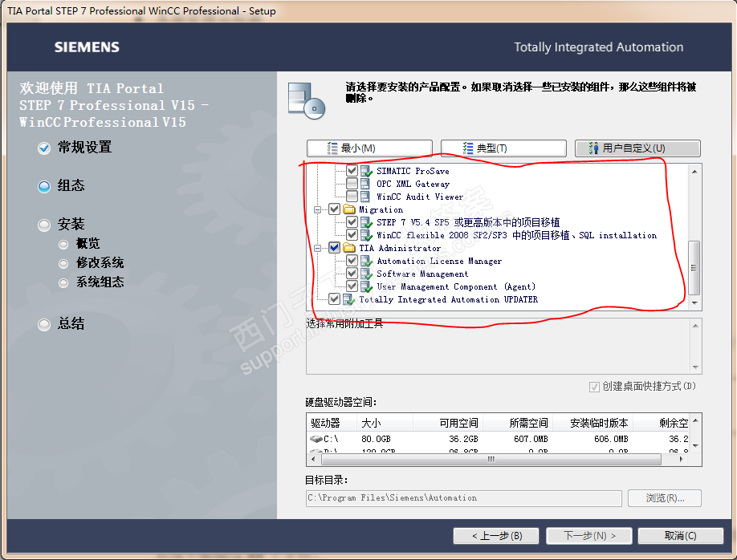This screenshot has width=737, height=560.
Task: Toggle Totally Integrated Automation UPDATER checkbox
Action: [334, 298]
